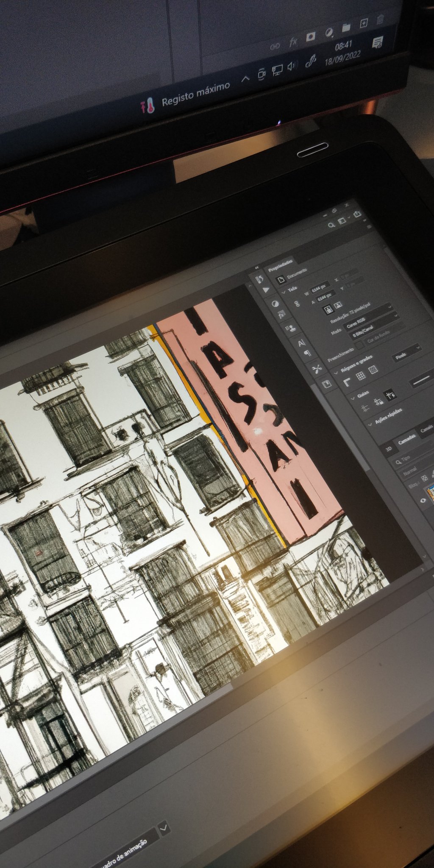Open the workspace switcher icon
Viewport: 434px width, 868px height.
click(342, 221)
